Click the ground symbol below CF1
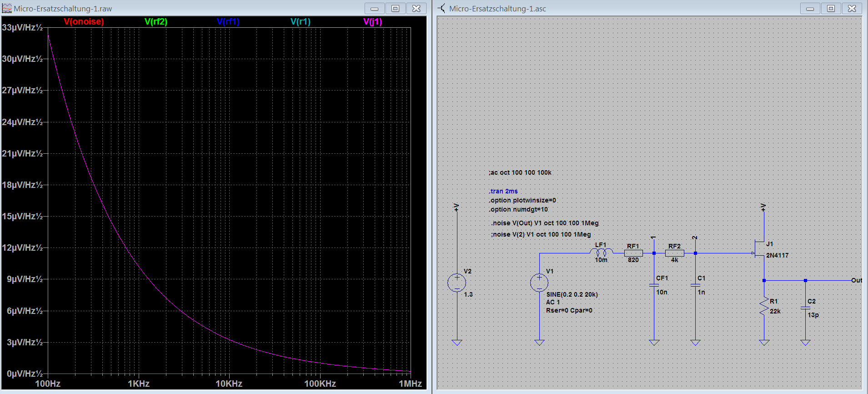Viewport: 868px width, 394px height. 654,343
